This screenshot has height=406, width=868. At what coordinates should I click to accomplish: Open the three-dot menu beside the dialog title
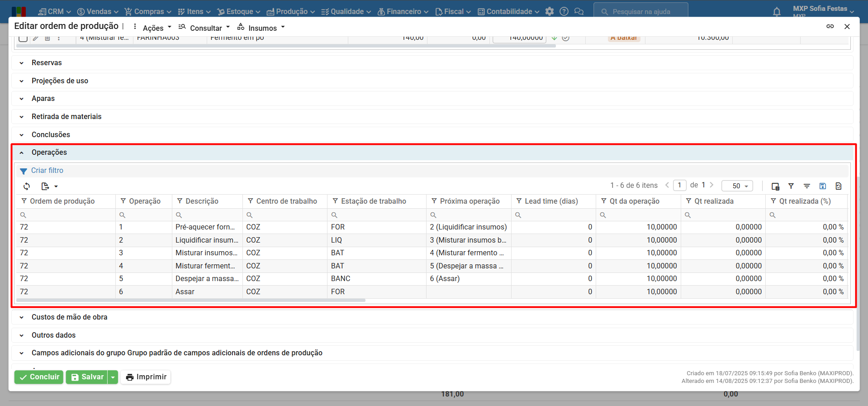(x=135, y=27)
